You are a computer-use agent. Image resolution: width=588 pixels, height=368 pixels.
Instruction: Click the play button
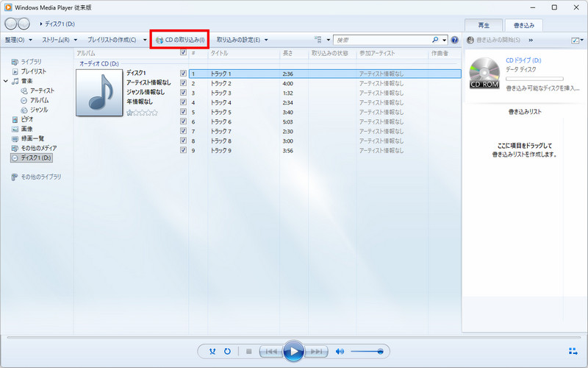tap(293, 352)
